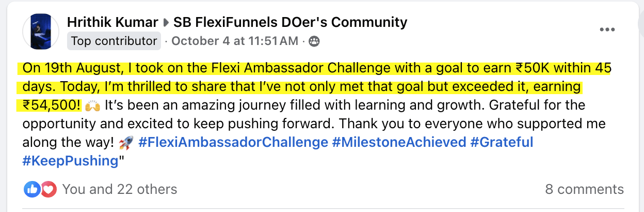
Task: Click the red Love heart reaction icon
Action: pyautogui.click(x=48, y=189)
